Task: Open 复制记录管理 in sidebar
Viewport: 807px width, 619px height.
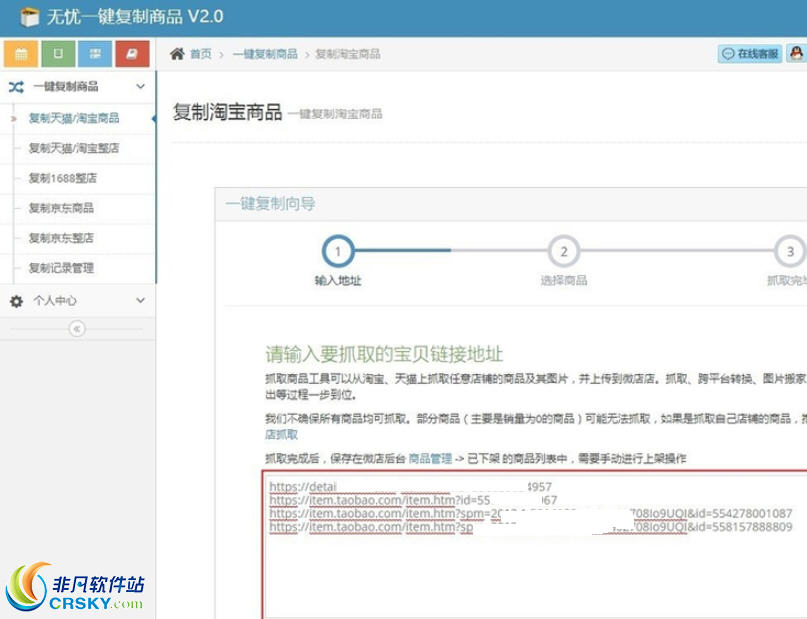Action: click(x=61, y=268)
